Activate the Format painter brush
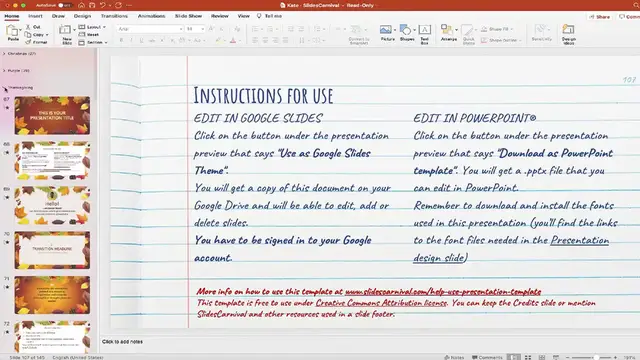This screenshot has width=640, height=360. click(28, 42)
